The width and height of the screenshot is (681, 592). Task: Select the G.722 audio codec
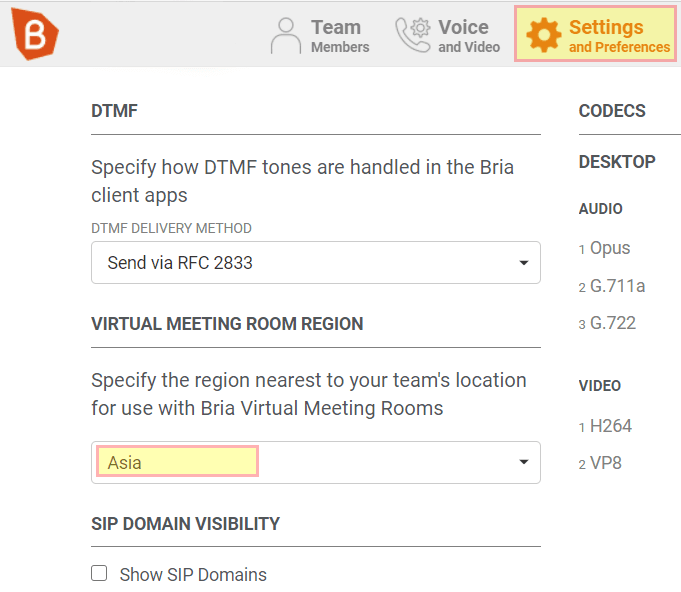coord(612,323)
